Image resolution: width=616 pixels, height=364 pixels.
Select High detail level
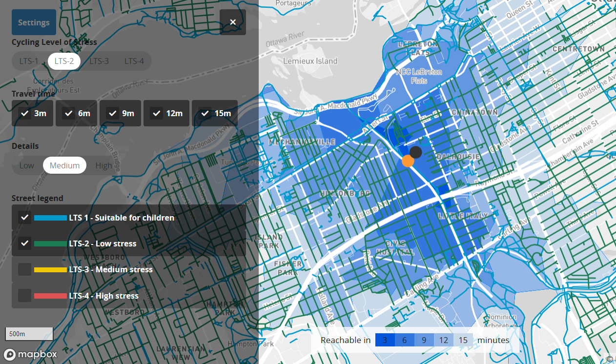coord(104,165)
